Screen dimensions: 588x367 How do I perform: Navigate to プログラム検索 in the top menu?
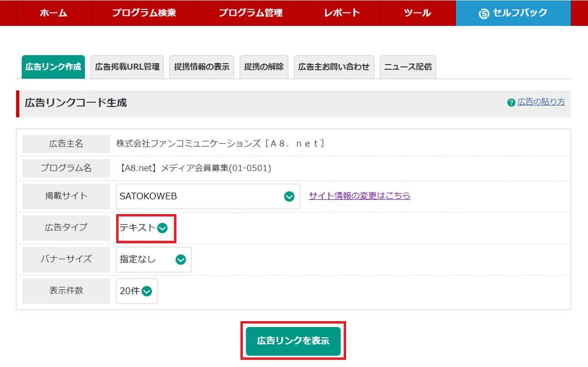(144, 13)
